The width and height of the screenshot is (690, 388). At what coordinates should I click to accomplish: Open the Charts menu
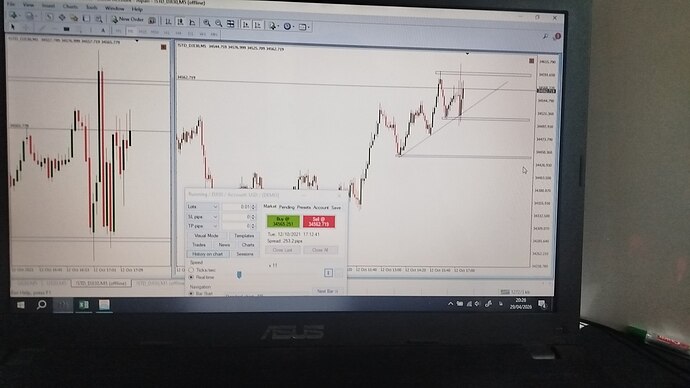pos(70,7)
